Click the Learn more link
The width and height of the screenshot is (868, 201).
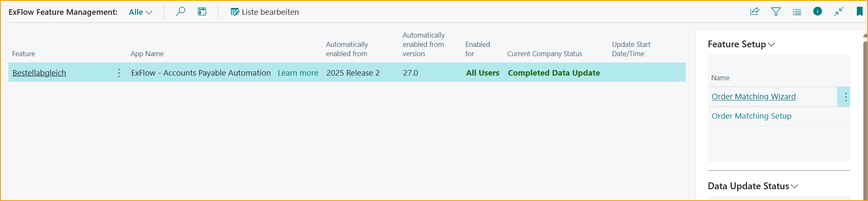click(x=298, y=73)
